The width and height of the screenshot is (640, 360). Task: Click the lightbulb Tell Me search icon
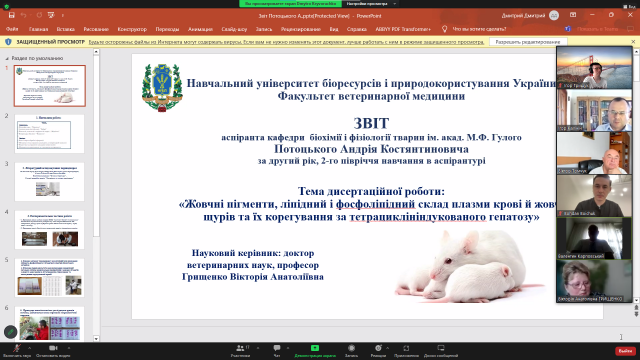coord(444,29)
